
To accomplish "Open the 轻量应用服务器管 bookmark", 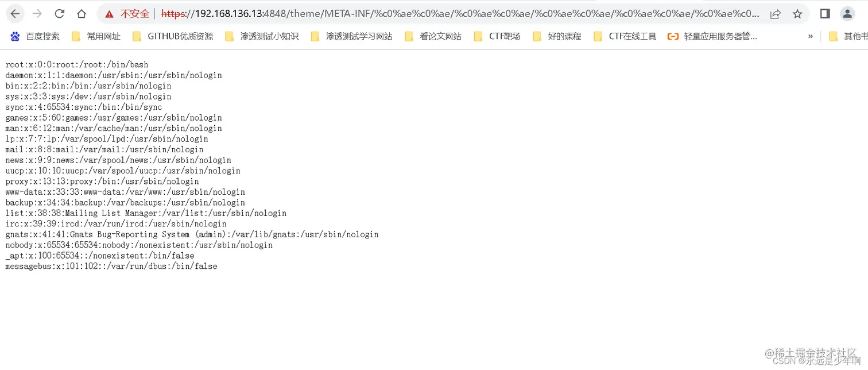I will click(x=712, y=36).
